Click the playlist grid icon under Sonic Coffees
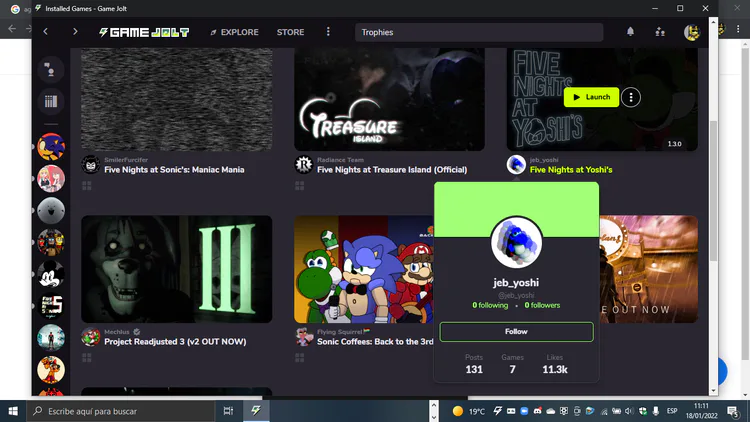This screenshot has width=750, height=422. 299,357
